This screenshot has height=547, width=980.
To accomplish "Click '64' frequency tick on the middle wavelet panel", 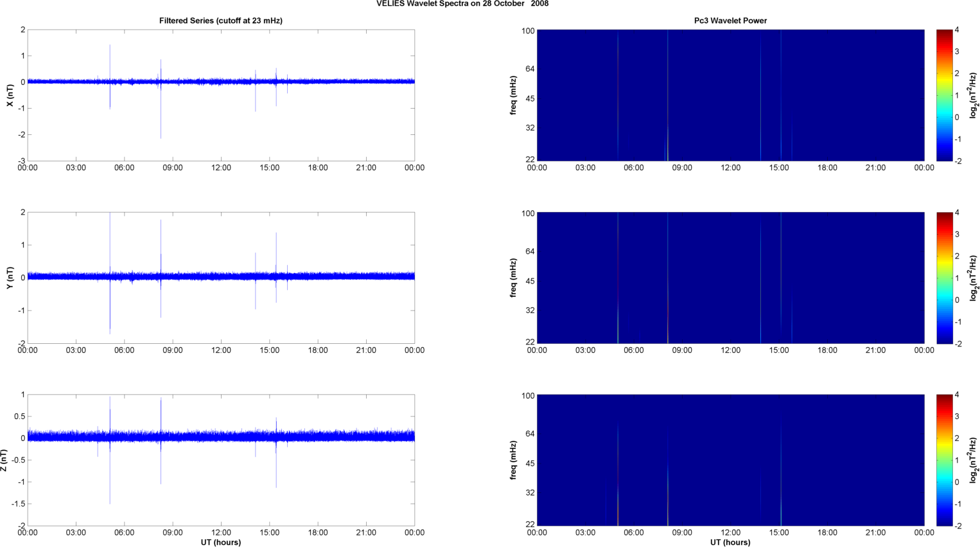I will coord(530,251).
